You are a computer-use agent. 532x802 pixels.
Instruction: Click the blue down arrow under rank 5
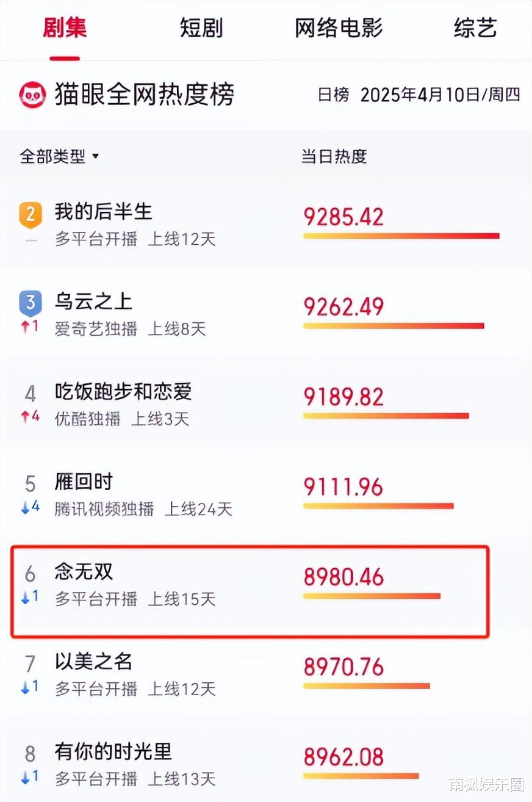click(25, 508)
